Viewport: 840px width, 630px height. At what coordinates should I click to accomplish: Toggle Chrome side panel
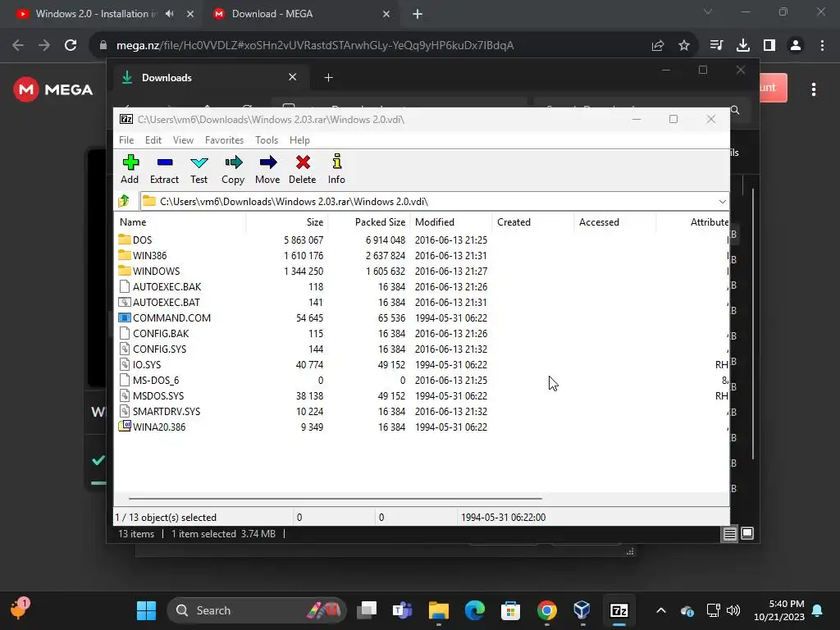pos(769,46)
